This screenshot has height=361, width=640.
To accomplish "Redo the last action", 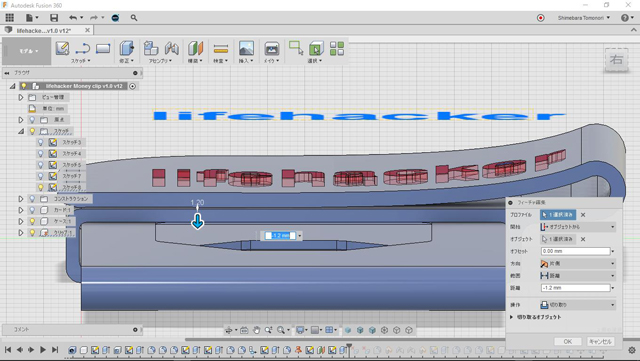I will (x=94, y=18).
